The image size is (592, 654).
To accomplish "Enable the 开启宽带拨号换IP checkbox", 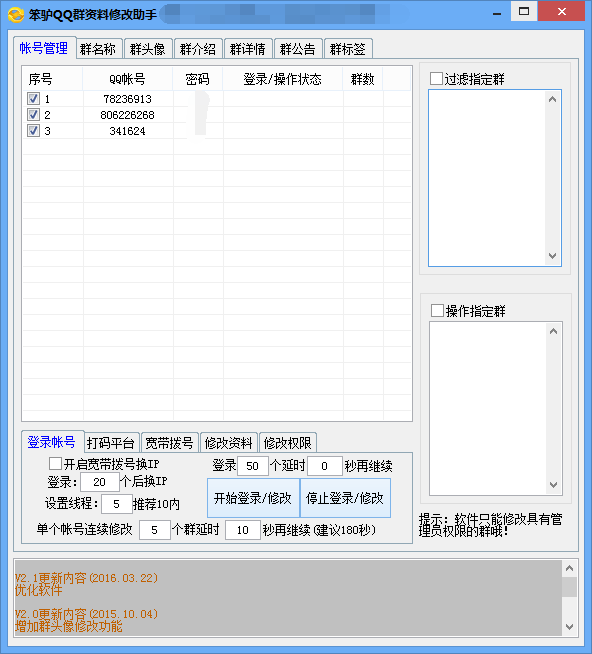I will point(55,463).
